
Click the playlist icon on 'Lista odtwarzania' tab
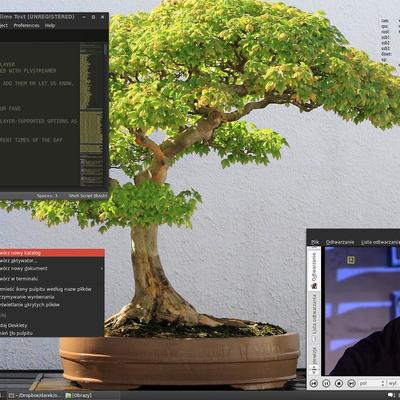point(314,338)
